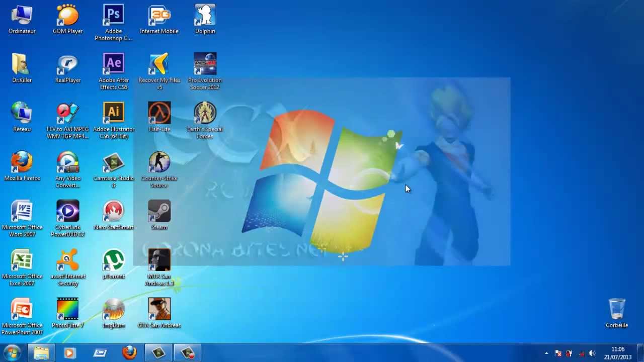Open the white card-shaped taskbar icon
Image resolution: width=644 pixels, height=362 pixels.
tap(100, 353)
